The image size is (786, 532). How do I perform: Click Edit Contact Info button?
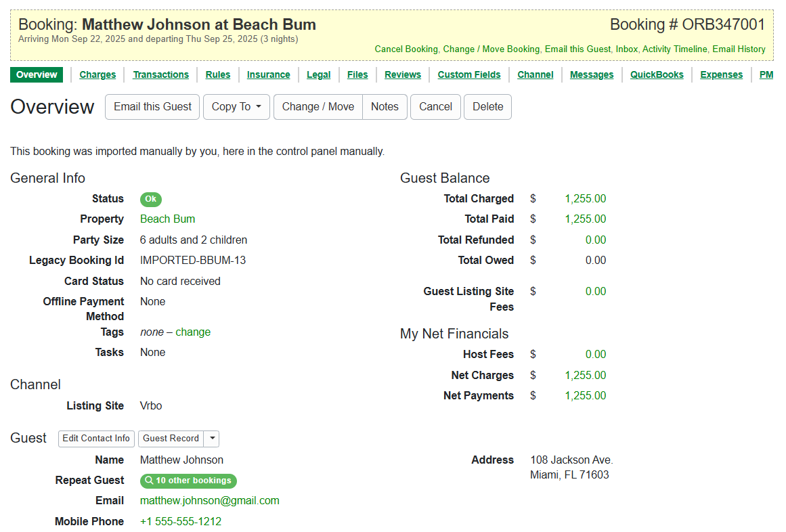[96, 439]
